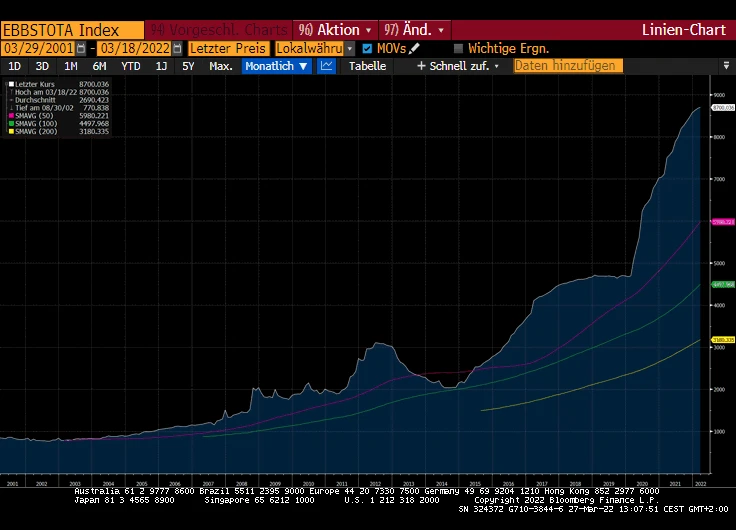Screen dimensions: 736x530
Task: Click the pink SMAVG (50) color swatch
Action: pos(11,115)
